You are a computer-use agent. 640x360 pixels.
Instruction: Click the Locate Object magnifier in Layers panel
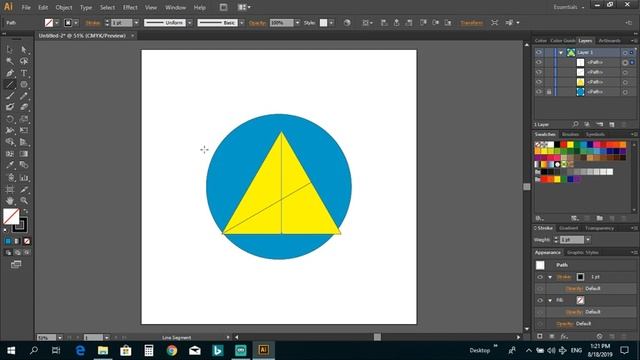(x=575, y=124)
